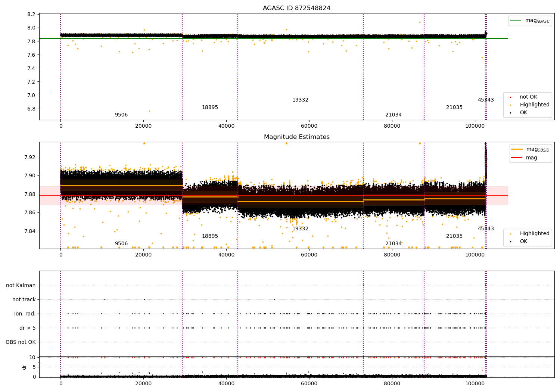560x392 pixels.
Task: Click obsid label 21034 in Magnitude Estimates plot
Action: (x=393, y=244)
